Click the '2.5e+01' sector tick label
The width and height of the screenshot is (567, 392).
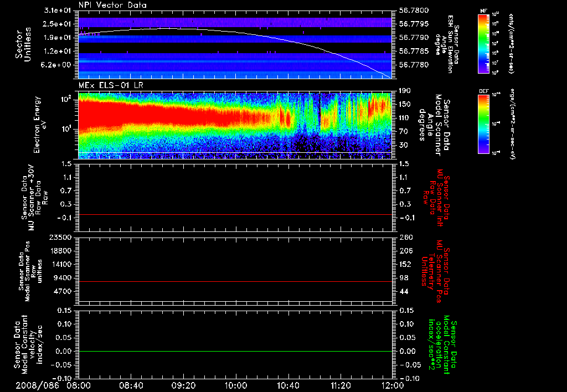coord(57,24)
